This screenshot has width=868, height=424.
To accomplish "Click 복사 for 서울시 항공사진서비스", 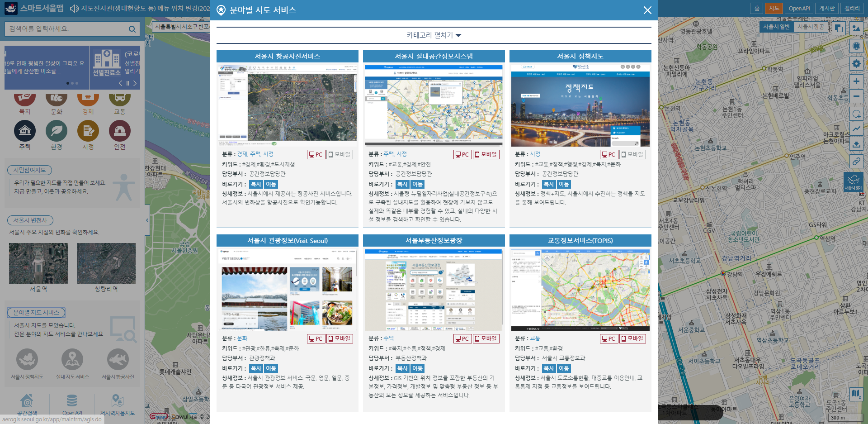I will pyautogui.click(x=256, y=184).
